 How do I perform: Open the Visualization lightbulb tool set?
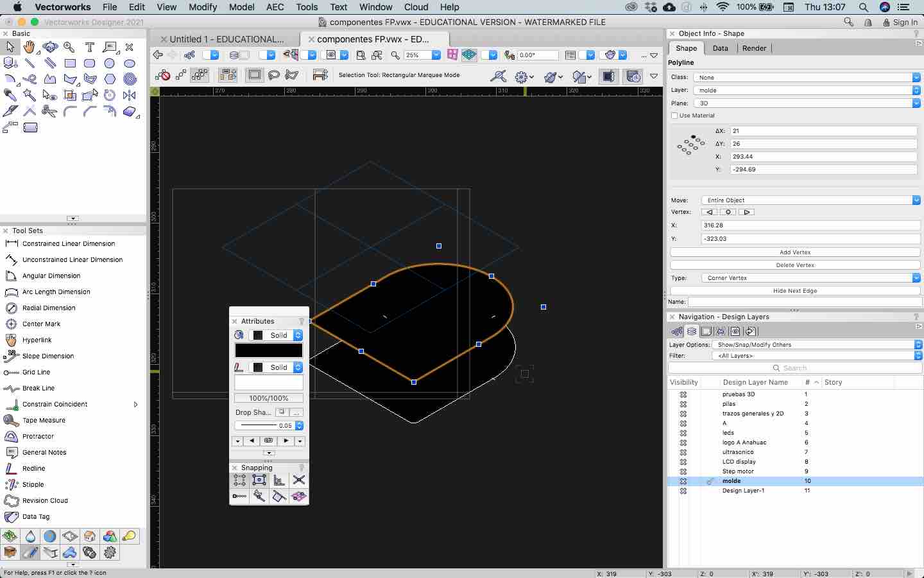(130, 536)
